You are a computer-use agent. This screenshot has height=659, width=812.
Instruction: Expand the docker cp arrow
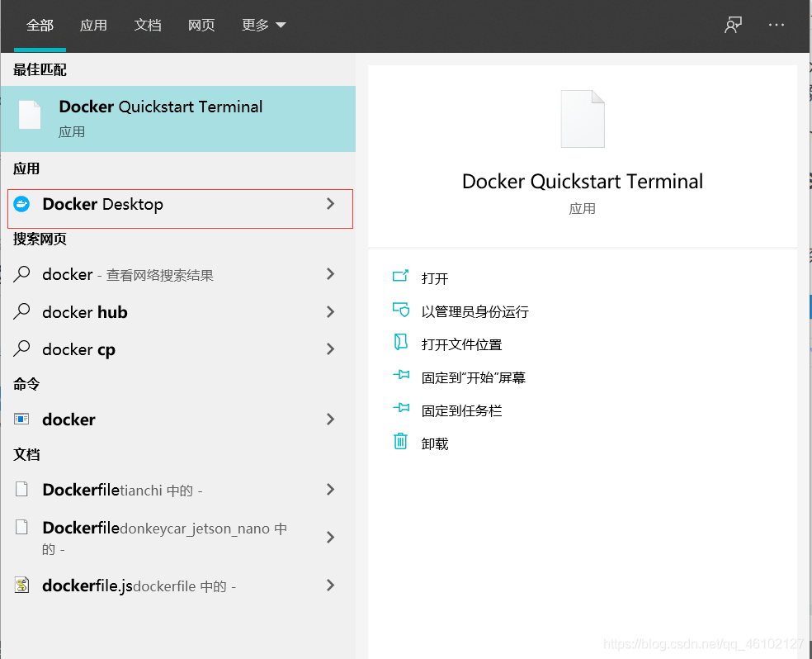click(330, 349)
